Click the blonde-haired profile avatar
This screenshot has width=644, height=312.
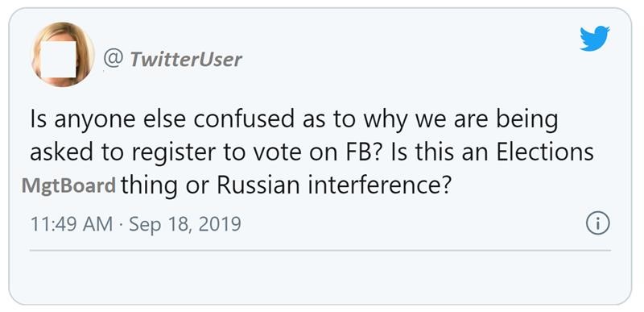63,54
